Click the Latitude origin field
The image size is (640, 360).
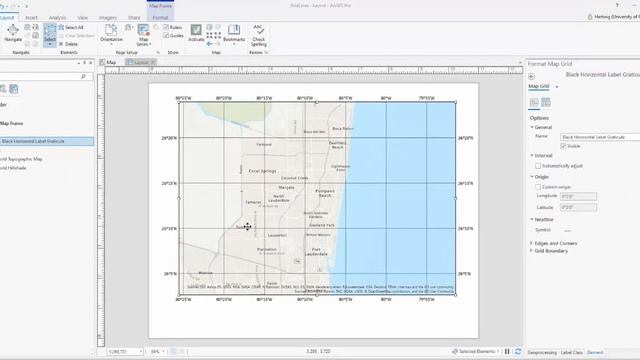pyautogui.click(x=578, y=207)
